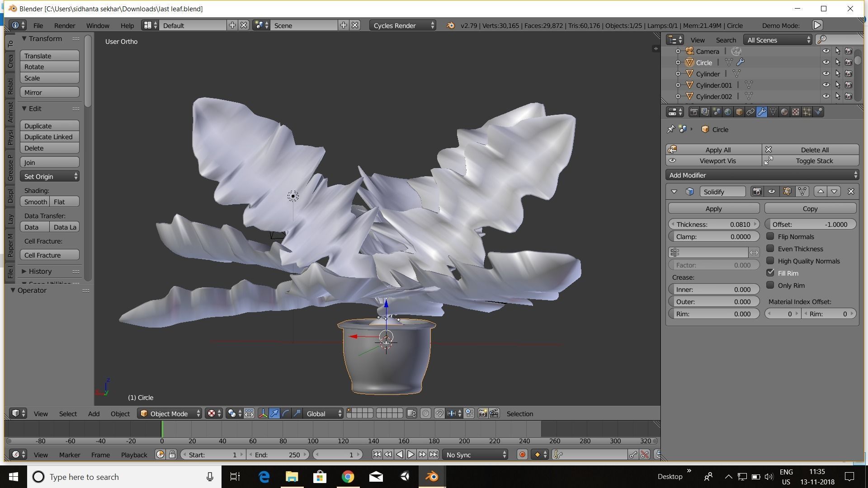Image resolution: width=868 pixels, height=488 pixels.
Task: Click the Apply button for Solidify
Action: (713, 208)
